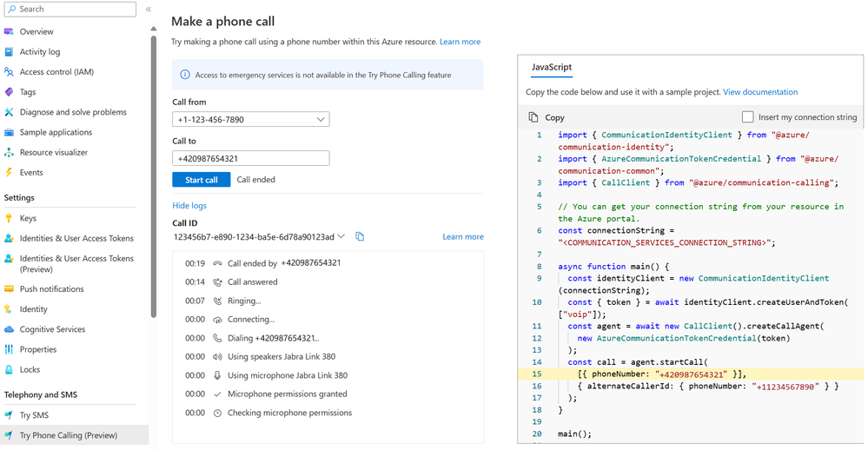Image resolution: width=868 pixels, height=450 pixels.
Task: Open View documentation link
Action: (x=760, y=92)
